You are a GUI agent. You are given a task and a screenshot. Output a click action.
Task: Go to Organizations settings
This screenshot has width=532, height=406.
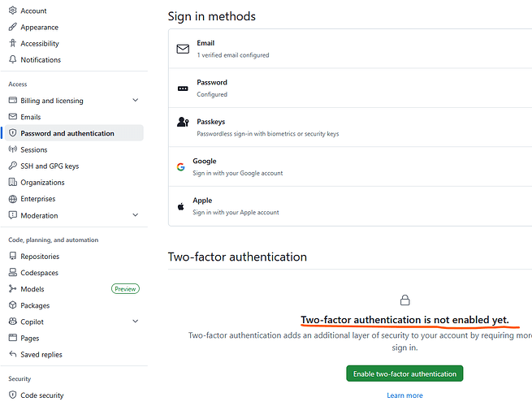pos(42,183)
